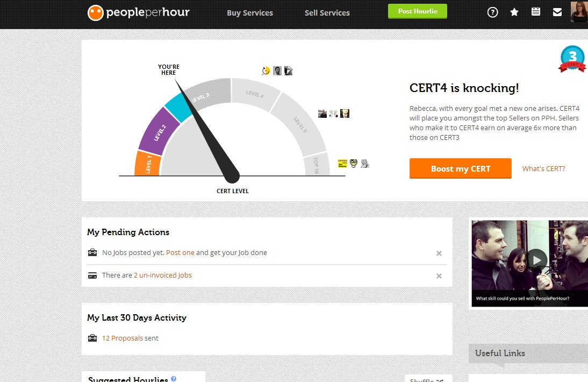Click Suggested Hourlies help icon
The image size is (588, 382).
tap(174, 378)
